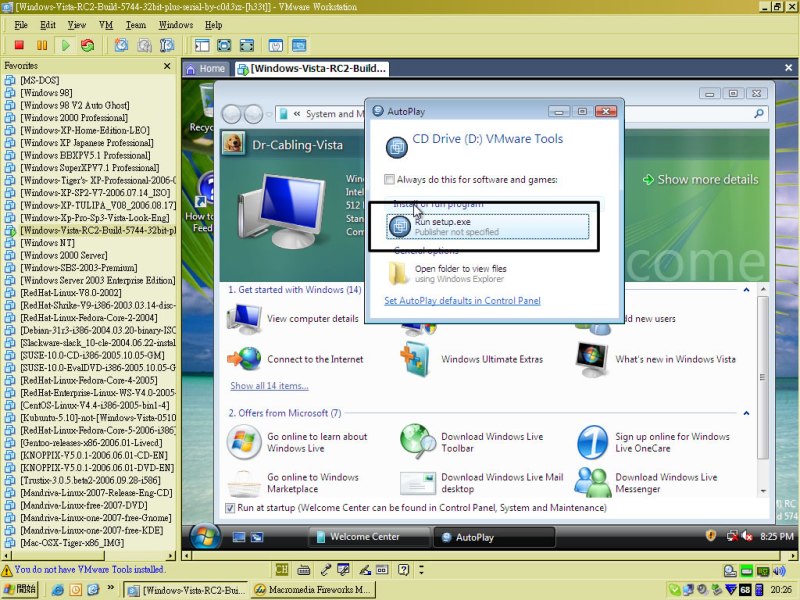Image resolution: width=800 pixels, height=600 pixels.
Task: Click the red Power Off toolbar button
Action: (19, 45)
